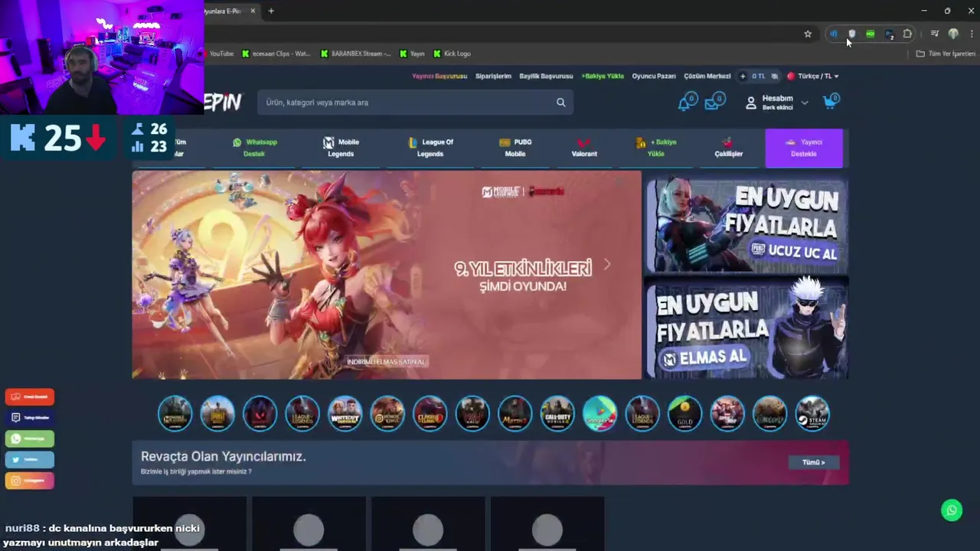Click the purple Yayıncı Destekle button
The width and height of the screenshot is (980, 551).
(804, 148)
